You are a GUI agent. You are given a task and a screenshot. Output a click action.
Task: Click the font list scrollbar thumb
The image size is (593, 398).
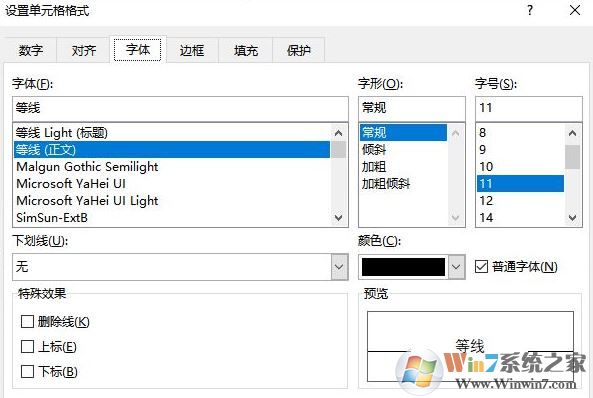(x=338, y=149)
